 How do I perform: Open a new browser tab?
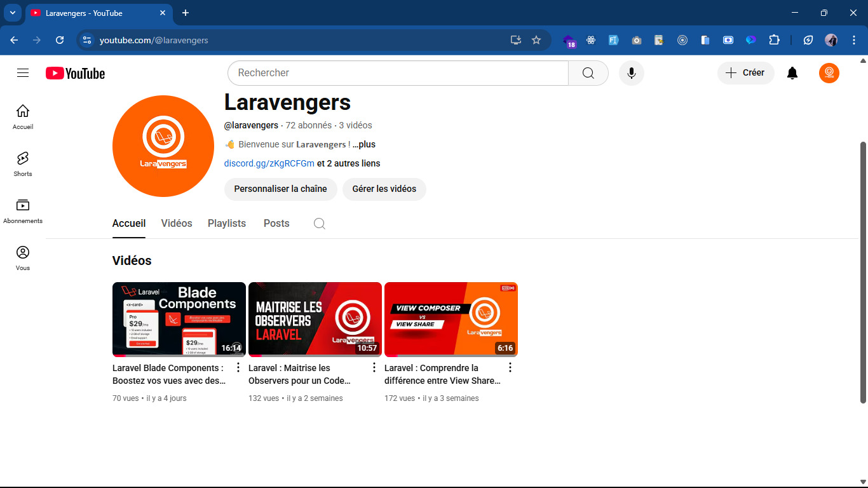(186, 13)
